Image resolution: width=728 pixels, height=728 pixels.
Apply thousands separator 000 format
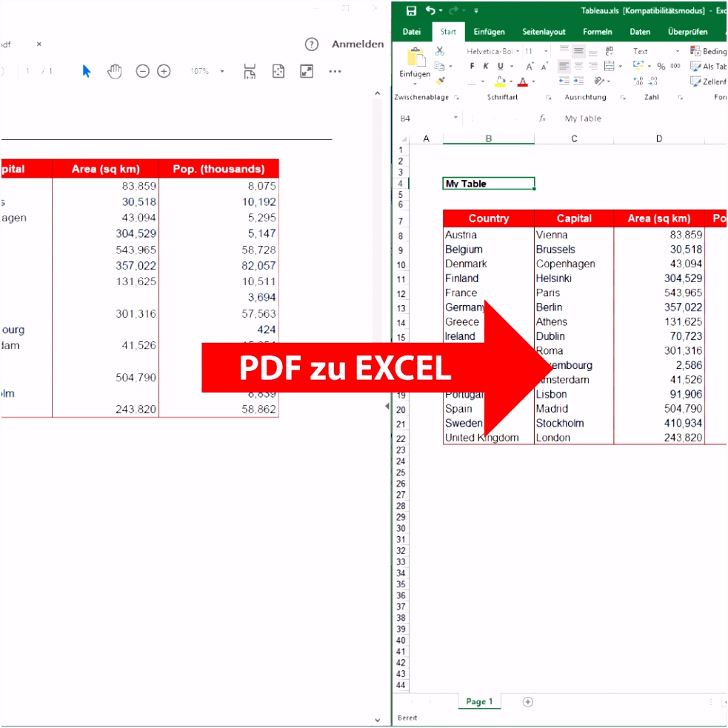[675, 66]
